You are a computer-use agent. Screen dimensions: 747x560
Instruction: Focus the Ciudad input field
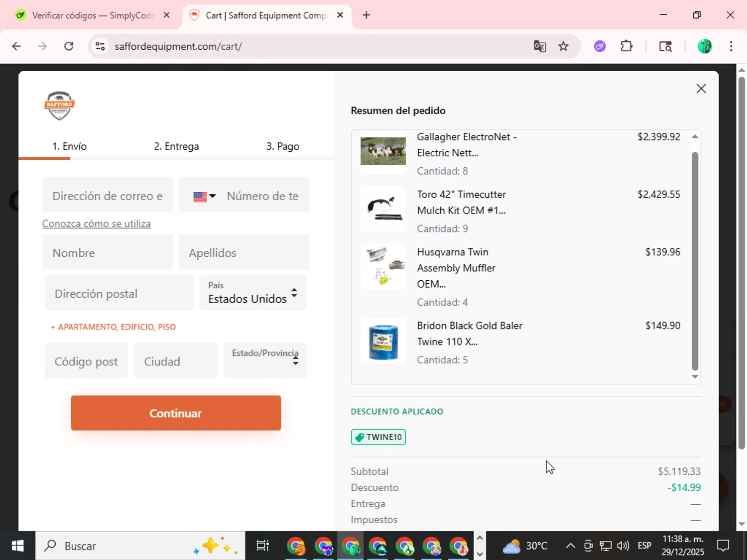click(x=176, y=360)
